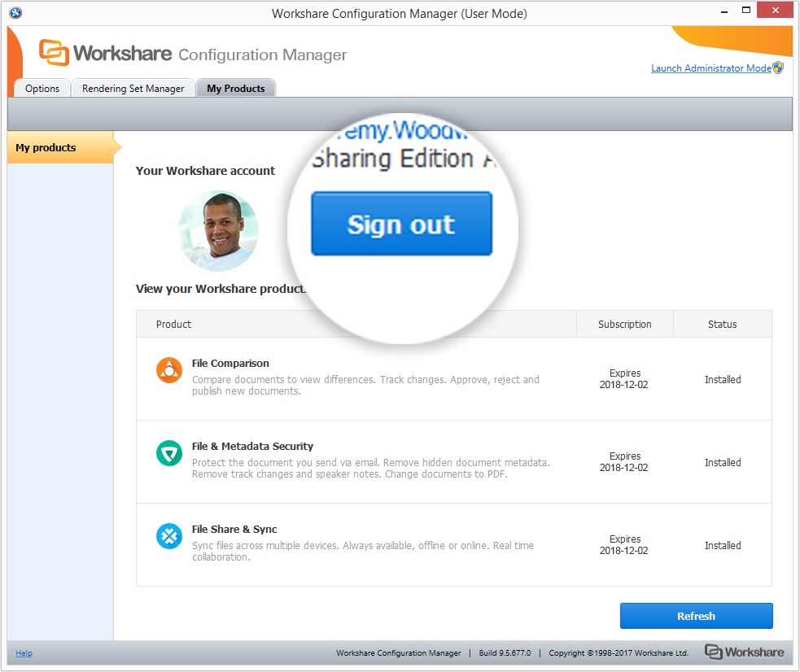Click the Refresh button
This screenshot has width=800, height=672.
pos(696,616)
